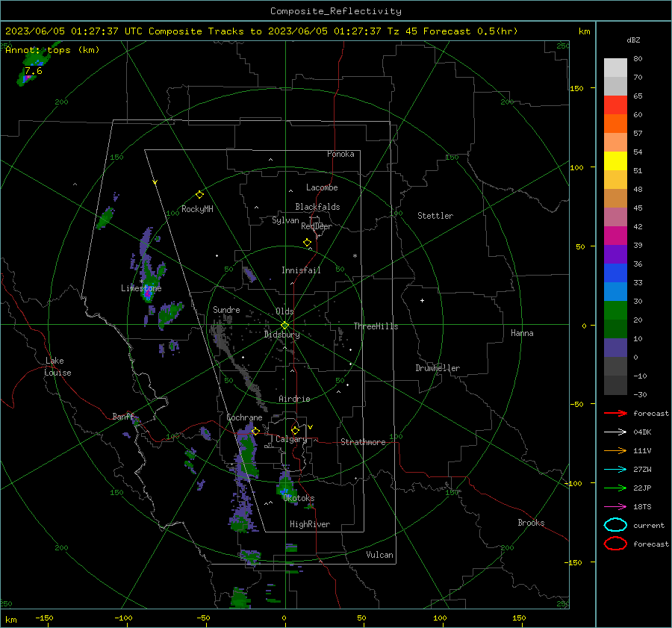672x628 pixels.
Task: Click the Banff label on map
Action: point(123,417)
